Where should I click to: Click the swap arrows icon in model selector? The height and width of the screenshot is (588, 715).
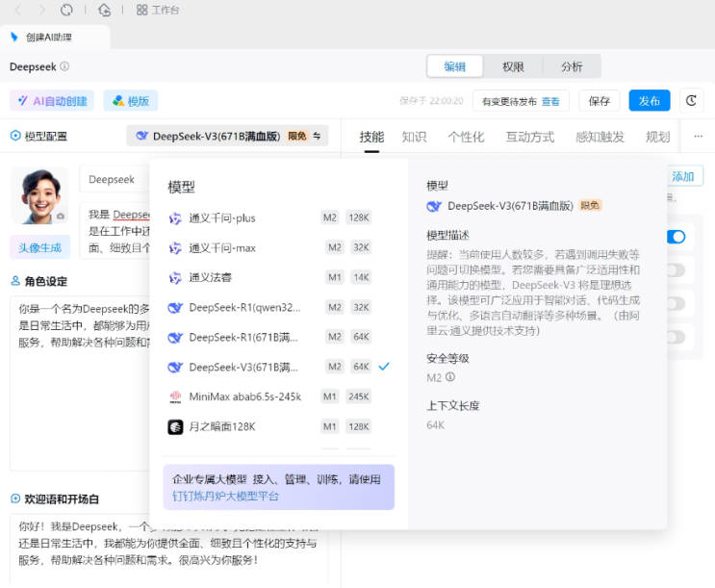[317, 136]
